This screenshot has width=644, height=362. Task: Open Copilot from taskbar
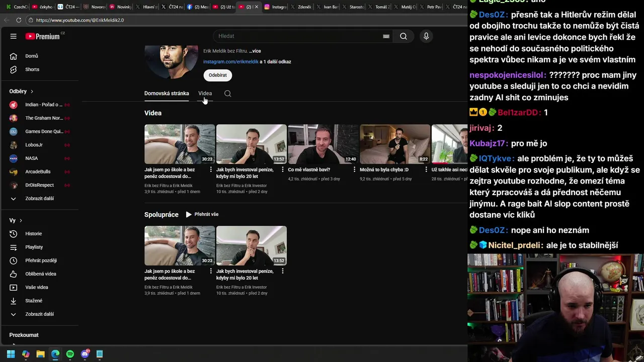click(x=26, y=354)
